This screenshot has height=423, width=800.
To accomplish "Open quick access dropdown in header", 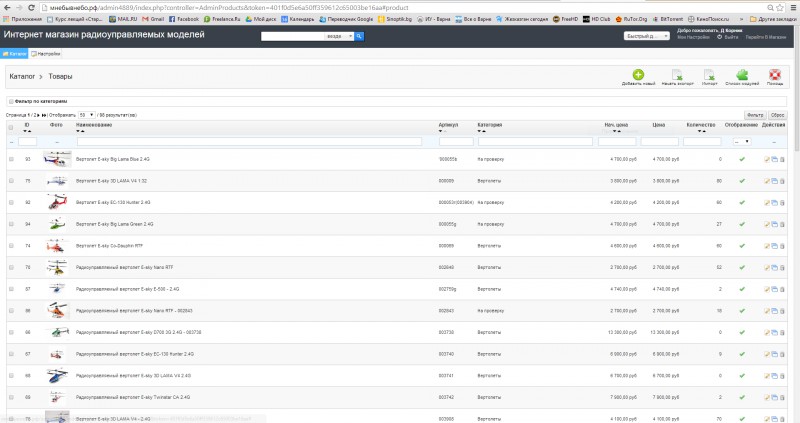I will [x=646, y=36].
